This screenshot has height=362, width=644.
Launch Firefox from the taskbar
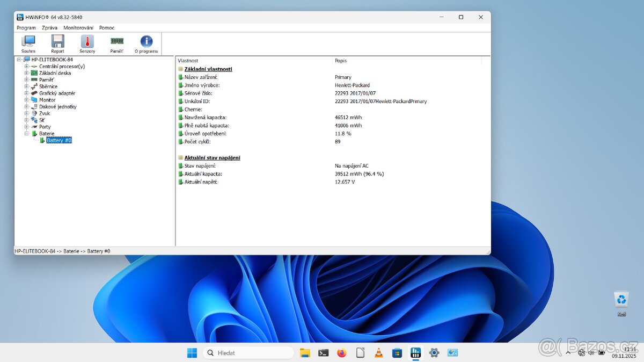click(x=341, y=352)
